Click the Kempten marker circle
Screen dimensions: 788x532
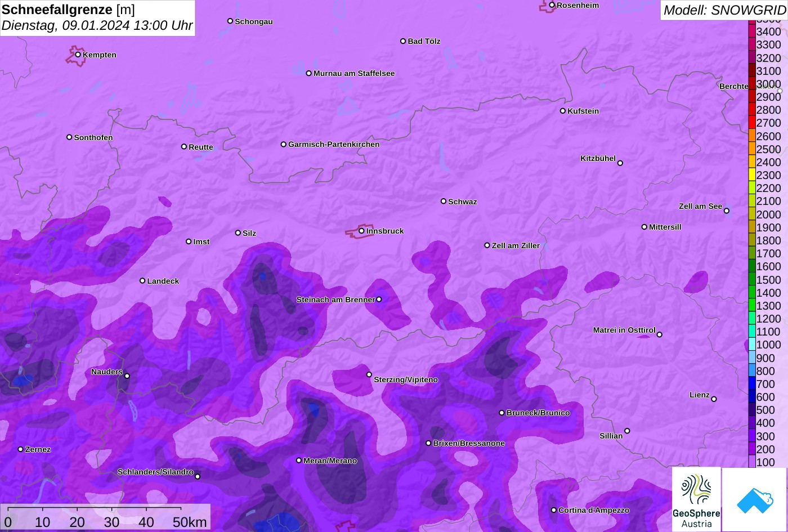click(78, 55)
